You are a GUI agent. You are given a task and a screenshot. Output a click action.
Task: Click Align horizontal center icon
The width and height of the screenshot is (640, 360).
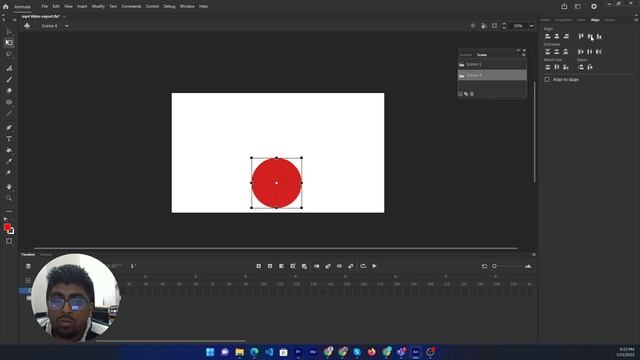coord(557,36)
